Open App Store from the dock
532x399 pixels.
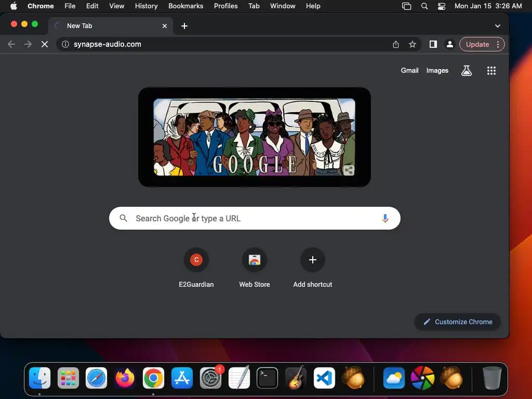tap(182, 378)
